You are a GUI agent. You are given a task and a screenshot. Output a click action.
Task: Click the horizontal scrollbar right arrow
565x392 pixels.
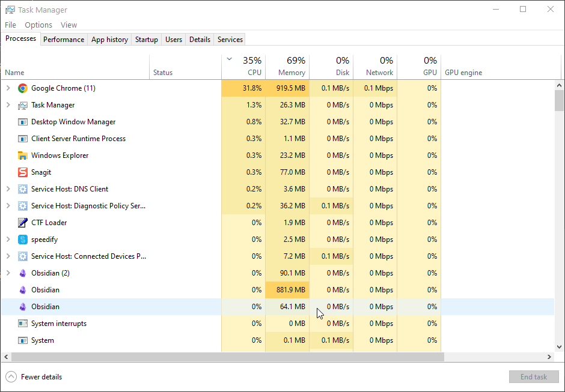click(x=549, y=357)
